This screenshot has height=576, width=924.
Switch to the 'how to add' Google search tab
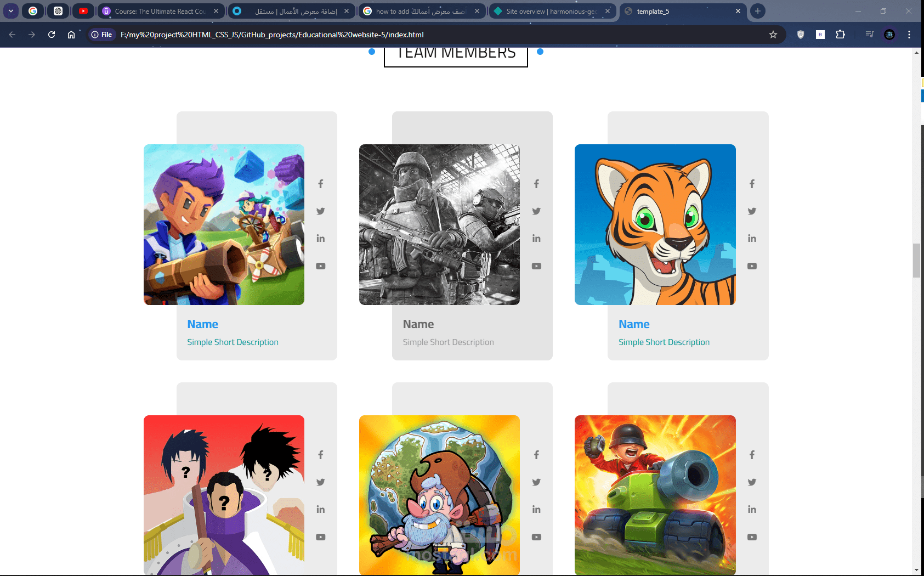[x=422, y=11]
